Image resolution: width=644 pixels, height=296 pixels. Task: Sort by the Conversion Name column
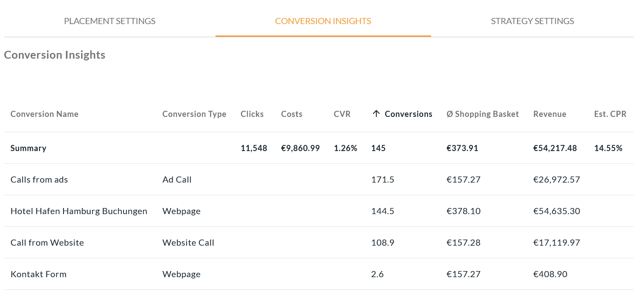pyautogui.click(x=44, y=114)
